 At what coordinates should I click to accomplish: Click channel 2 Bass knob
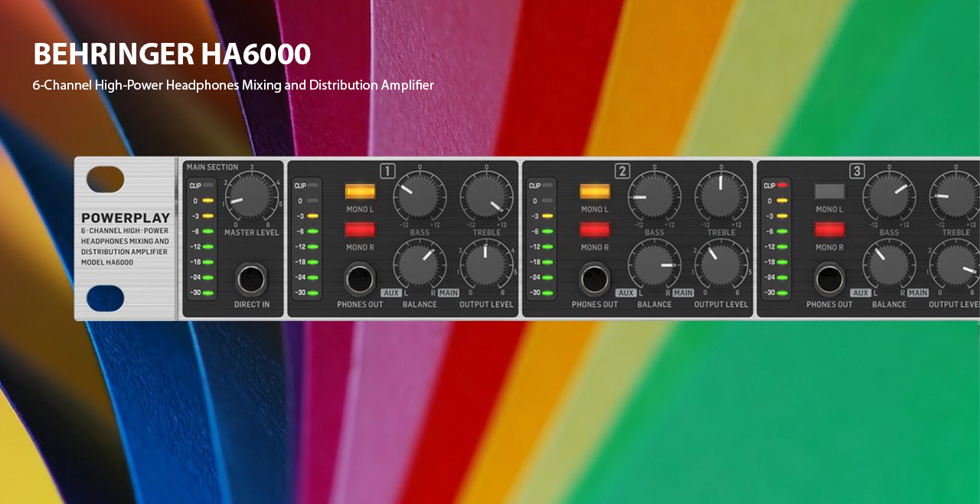pos(655,197)
